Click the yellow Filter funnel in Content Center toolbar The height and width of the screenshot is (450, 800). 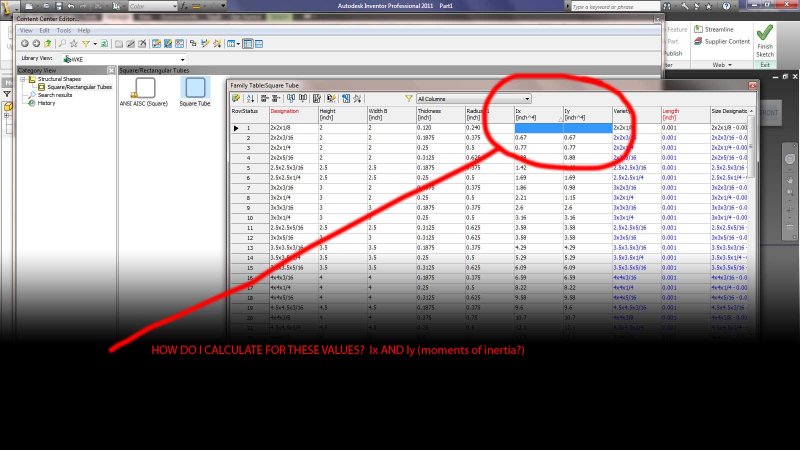click(x=86, y=44)
